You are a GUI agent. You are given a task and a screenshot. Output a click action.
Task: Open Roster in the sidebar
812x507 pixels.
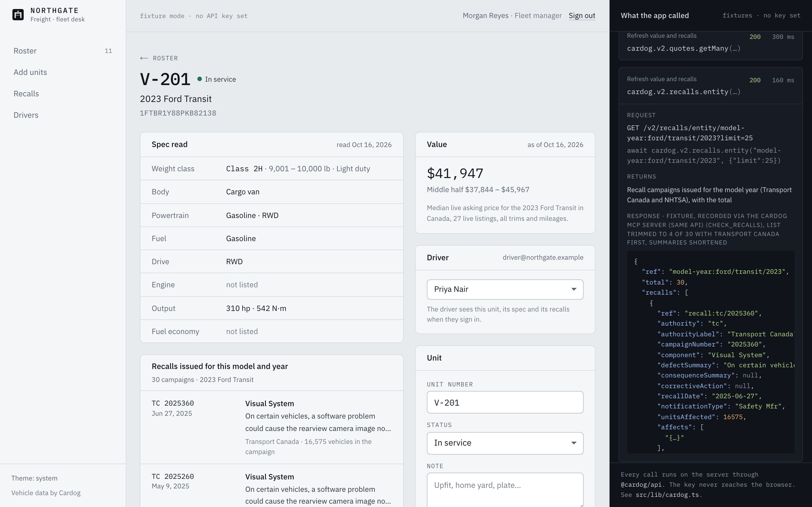[63, 51]
